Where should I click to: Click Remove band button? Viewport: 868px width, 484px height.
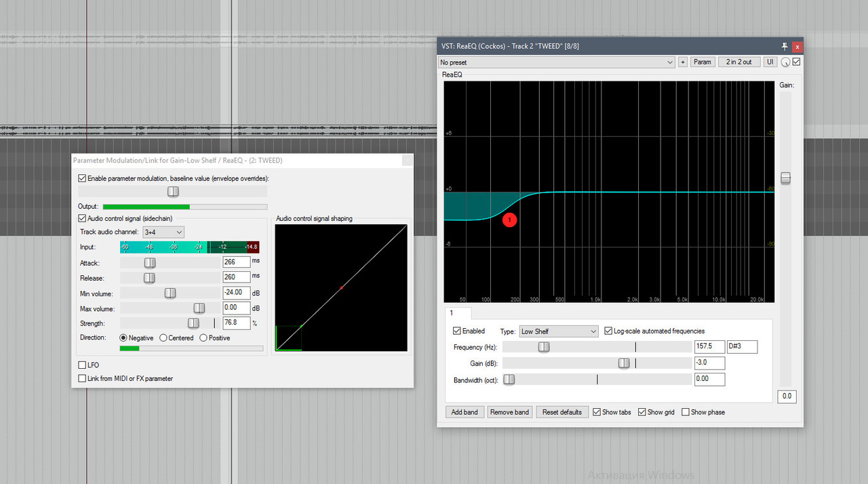[x=510, y=412]
